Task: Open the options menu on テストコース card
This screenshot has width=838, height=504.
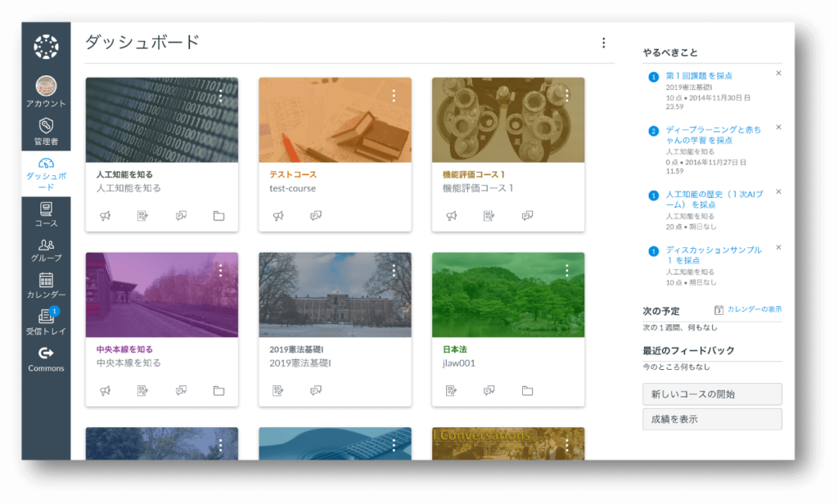Action: tap(394, 97)
